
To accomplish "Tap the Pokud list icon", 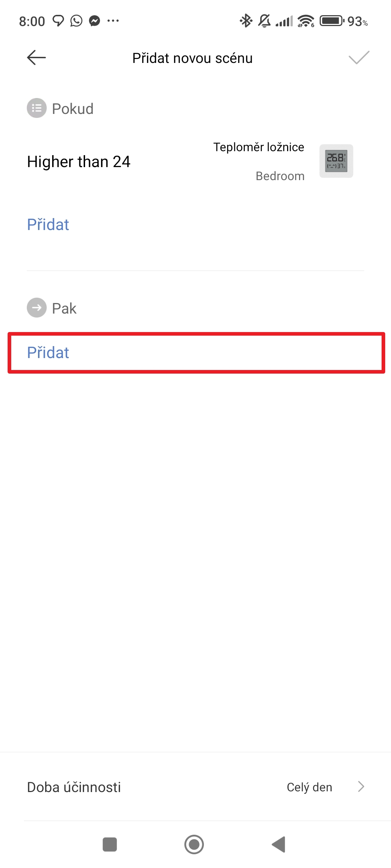I will (x=37, y=108).
